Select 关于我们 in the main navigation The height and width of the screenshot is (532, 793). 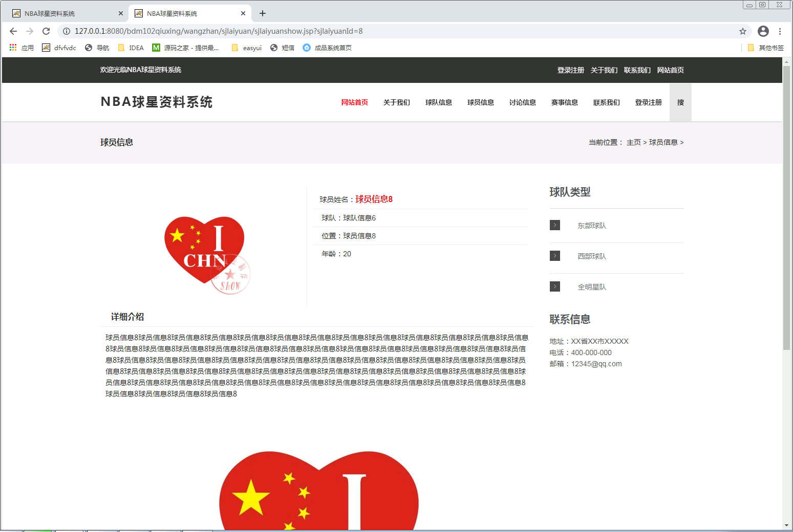click(x=397, y=102)
